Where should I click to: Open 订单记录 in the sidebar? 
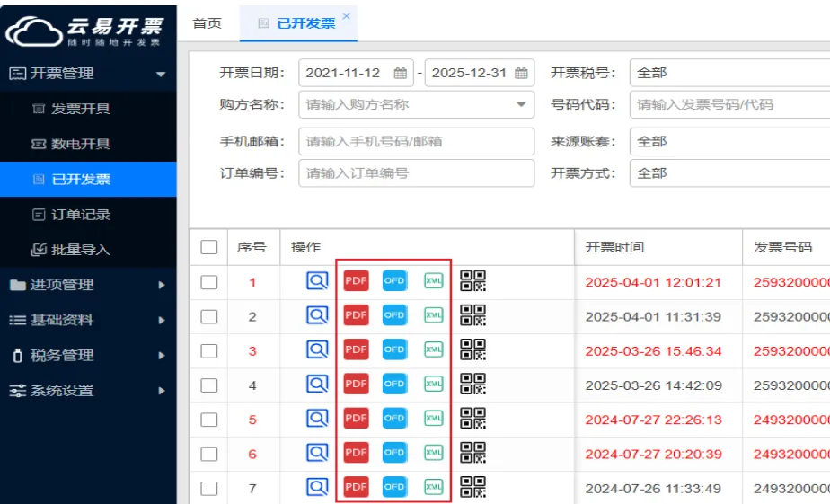click(80, 215)
